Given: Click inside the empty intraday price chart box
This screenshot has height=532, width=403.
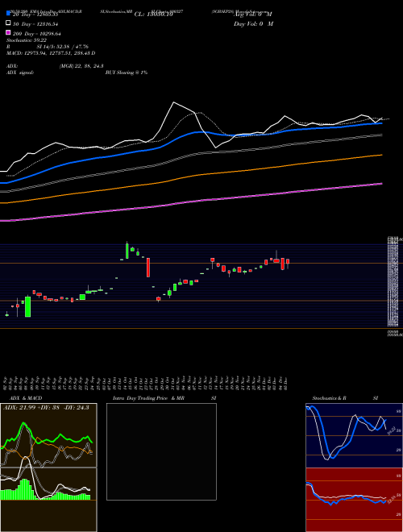Looking at the screenshot, I should click(x=161, y=451).
